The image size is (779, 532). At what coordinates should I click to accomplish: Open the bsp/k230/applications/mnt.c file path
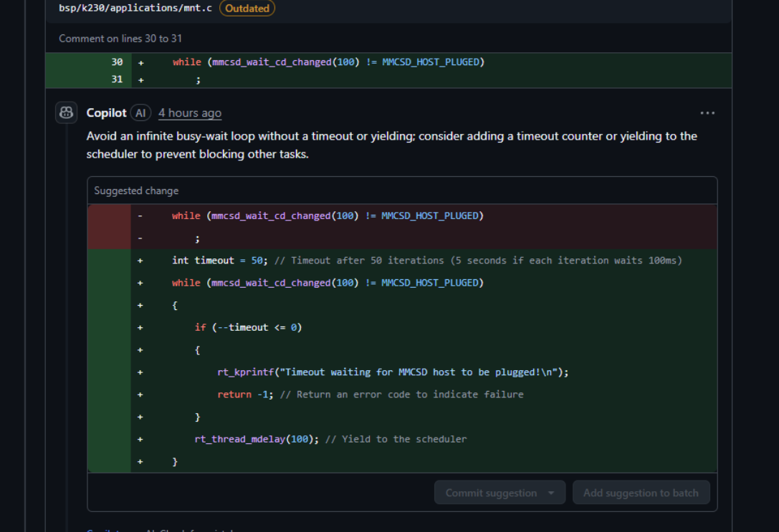pyautogui.click(x=135, y=8)
